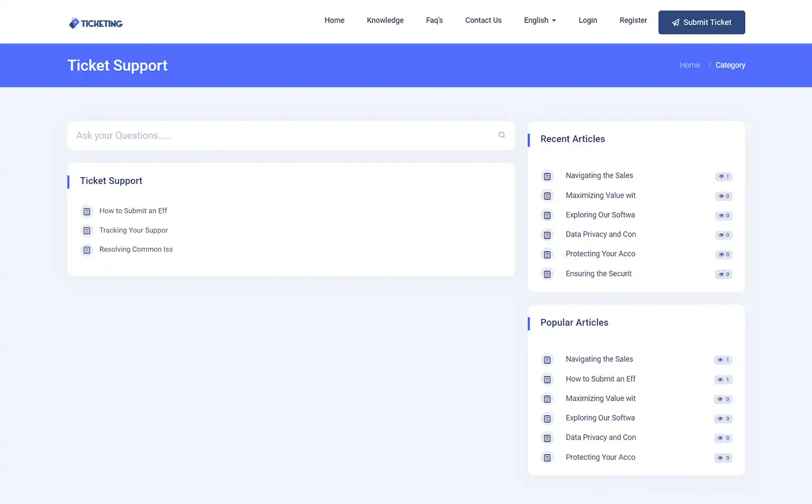Open the 'Resolving Common Iss' article entry

tap(136, 250)
